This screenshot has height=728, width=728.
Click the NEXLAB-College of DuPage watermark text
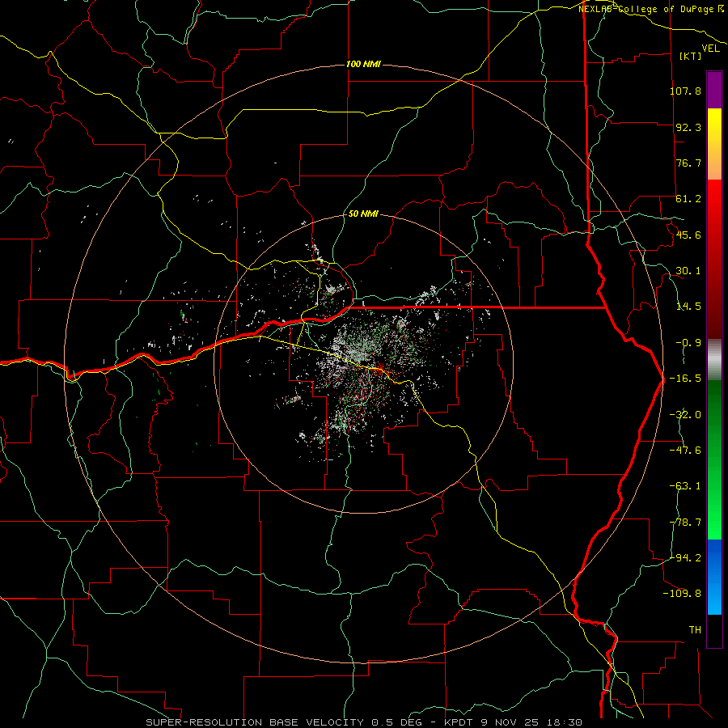(x=650, y=9)
